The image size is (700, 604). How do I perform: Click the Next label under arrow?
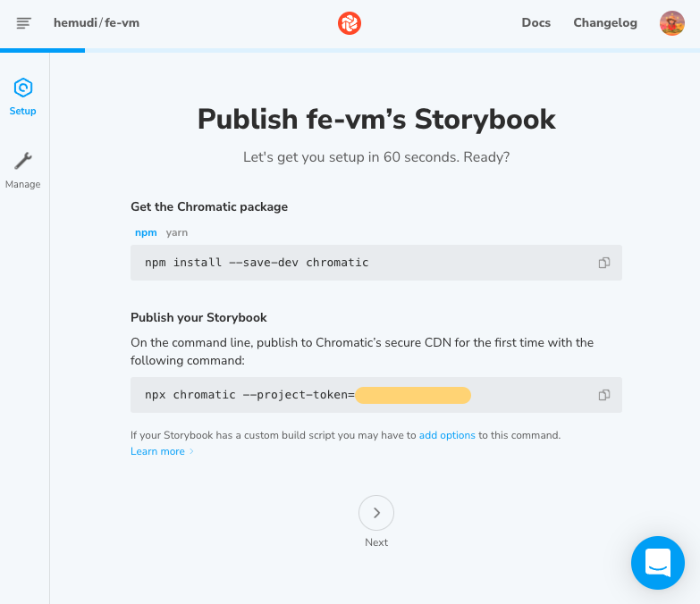point(376,542)
